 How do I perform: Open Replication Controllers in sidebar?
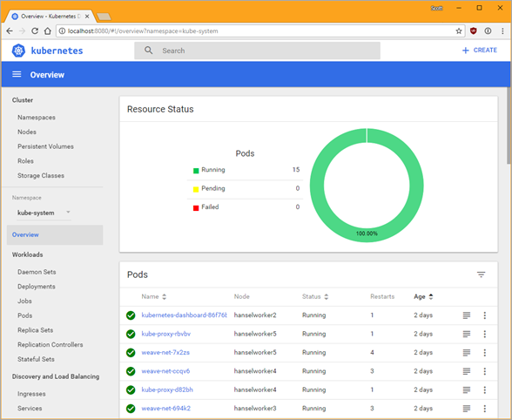[51, 344]
